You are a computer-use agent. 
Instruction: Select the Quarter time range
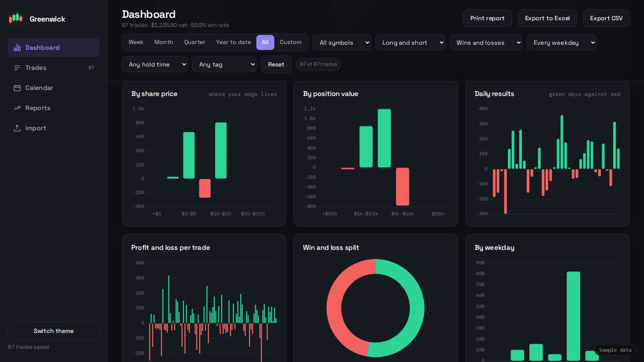coord(194,42)
